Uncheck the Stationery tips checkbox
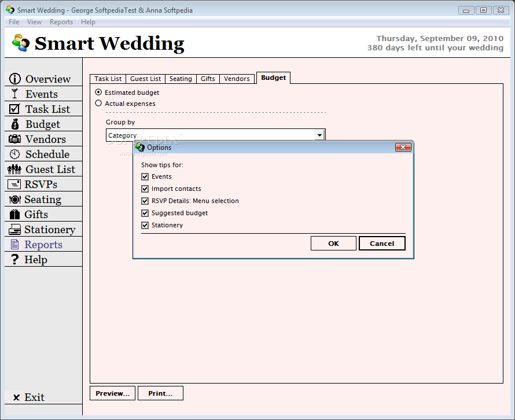 tap(145, 225)
